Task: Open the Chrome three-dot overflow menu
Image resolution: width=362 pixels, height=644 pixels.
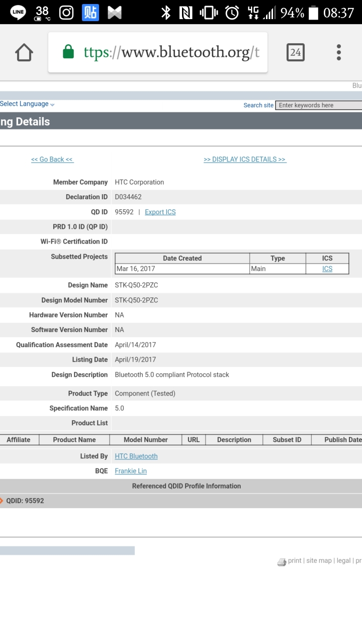Action: click(339, 52)
